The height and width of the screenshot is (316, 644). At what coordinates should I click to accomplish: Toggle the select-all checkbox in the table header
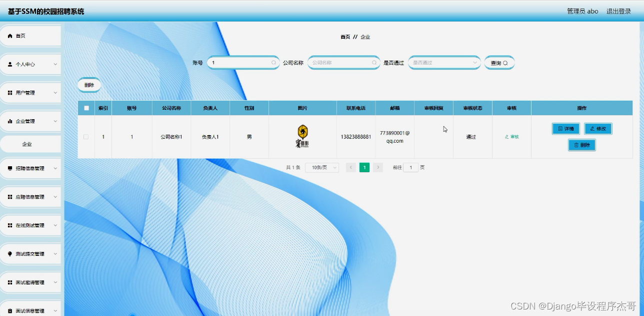coord(86,108)
